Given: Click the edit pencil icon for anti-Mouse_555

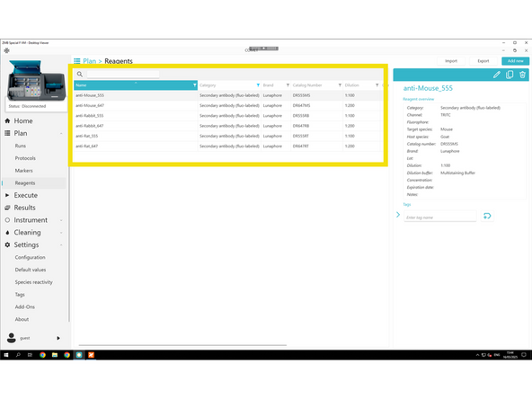Looking at the screenshot, I should (x=496, y=75).
